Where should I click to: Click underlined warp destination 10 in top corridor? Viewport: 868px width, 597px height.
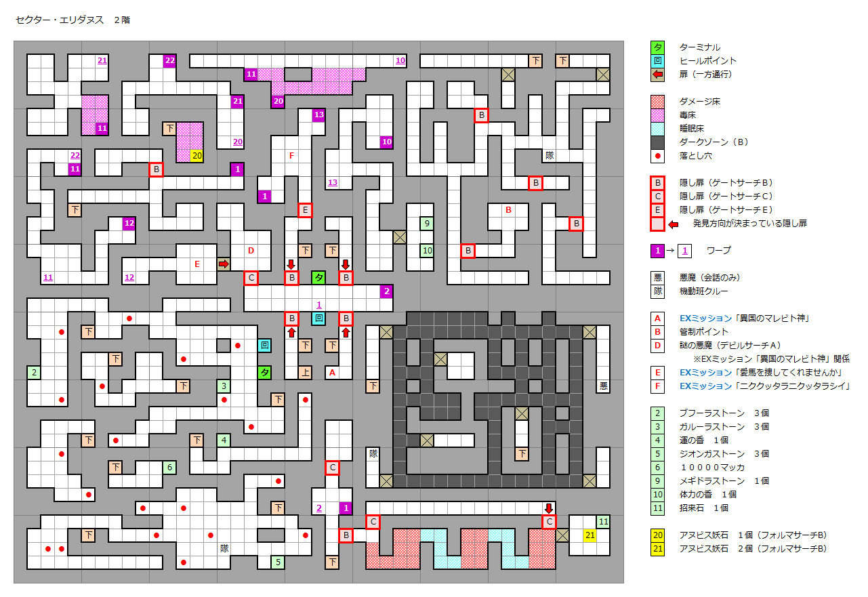(x=400, y=61)
